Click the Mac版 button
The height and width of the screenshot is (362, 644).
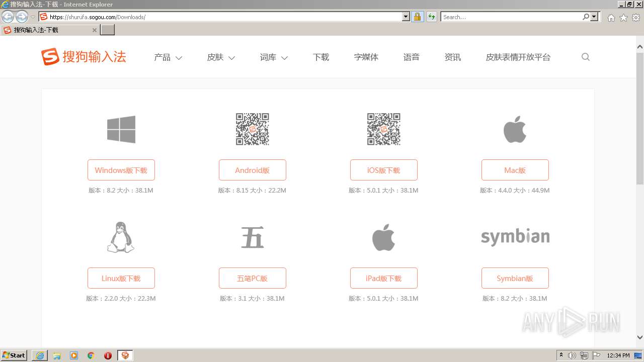[x=515, y=170]
